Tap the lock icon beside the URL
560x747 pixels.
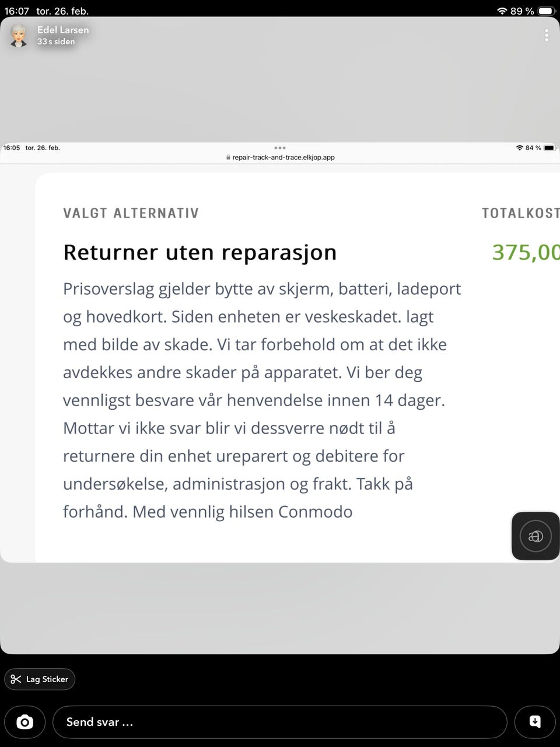point(228,157)
